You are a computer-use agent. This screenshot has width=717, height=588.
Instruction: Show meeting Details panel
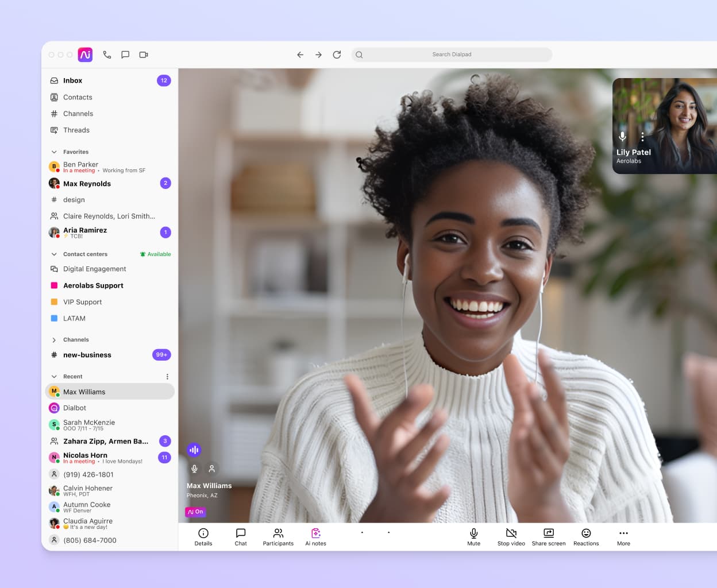tap(203, 537)
